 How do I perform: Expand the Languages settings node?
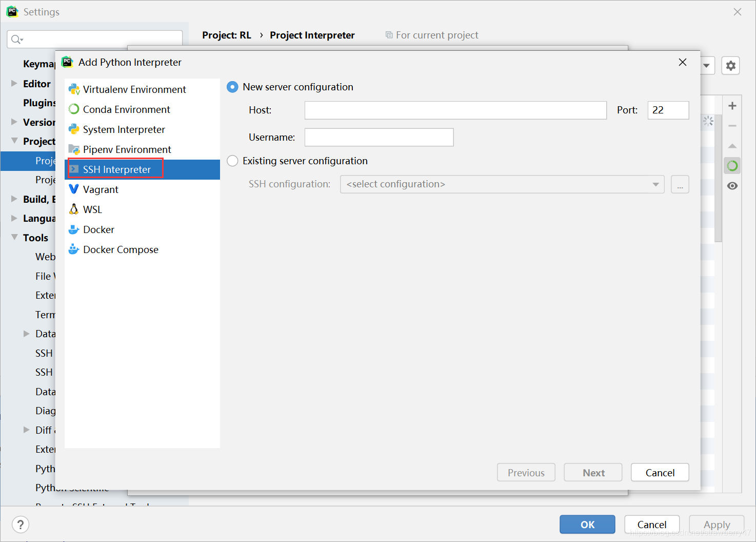[x=14, y=218]
